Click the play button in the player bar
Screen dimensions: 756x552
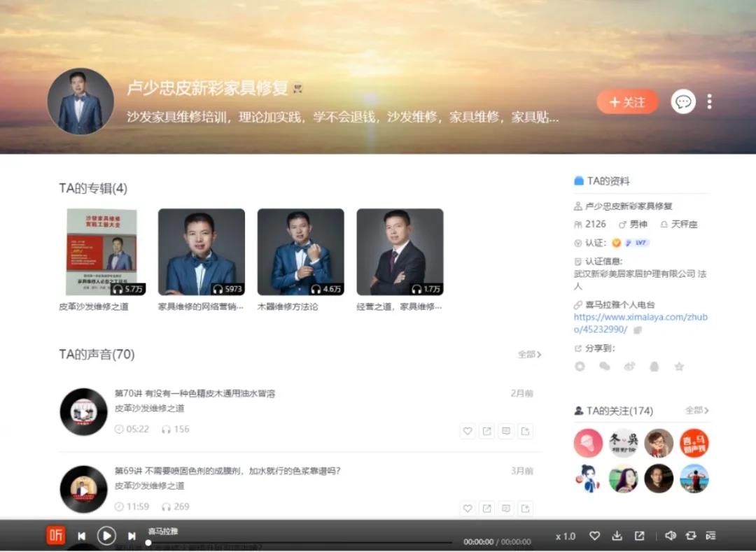[106, 536]
